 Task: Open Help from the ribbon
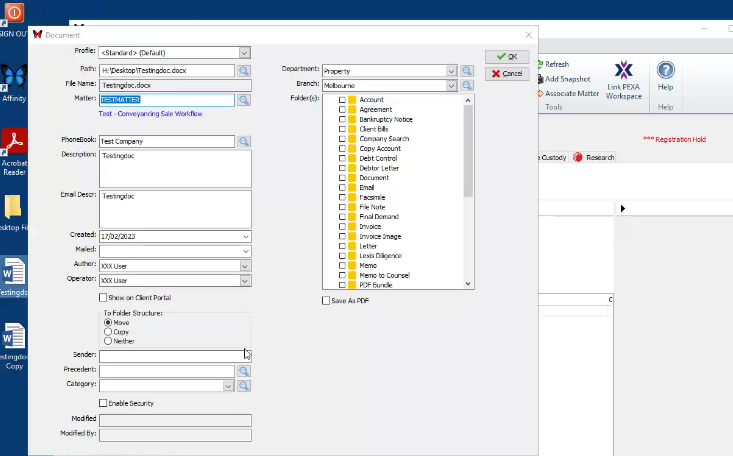pyautogui.click(x=665, y=75)
